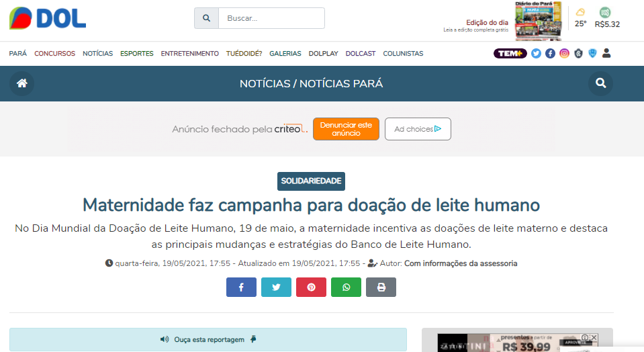The width and height of the screenshot is (644, 352).
Task: Click the SOLIDARIEDADE category tag
Action: tap(311, 181)
